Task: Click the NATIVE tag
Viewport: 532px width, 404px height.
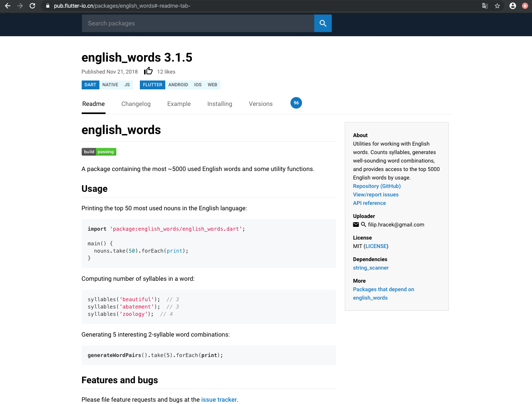Action: 110,85
